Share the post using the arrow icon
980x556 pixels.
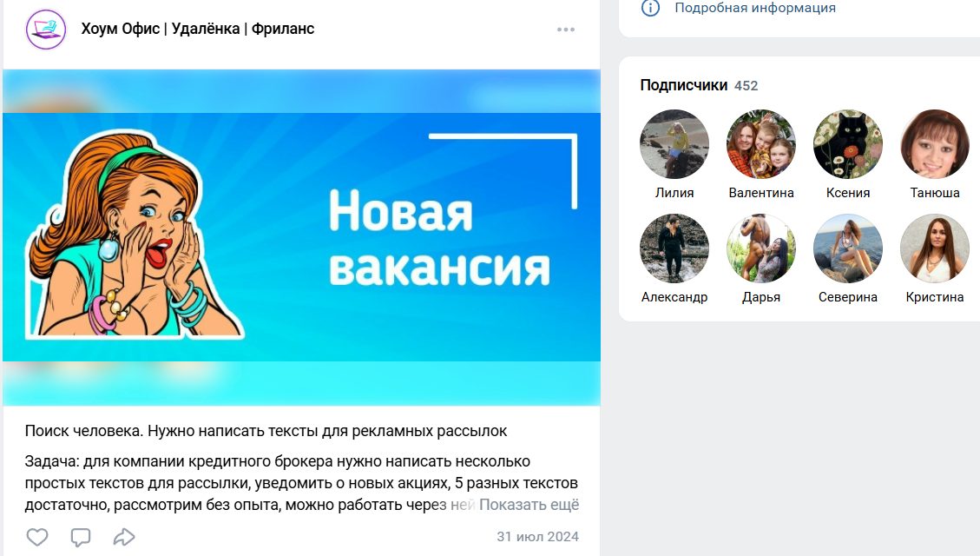(124, 537)
